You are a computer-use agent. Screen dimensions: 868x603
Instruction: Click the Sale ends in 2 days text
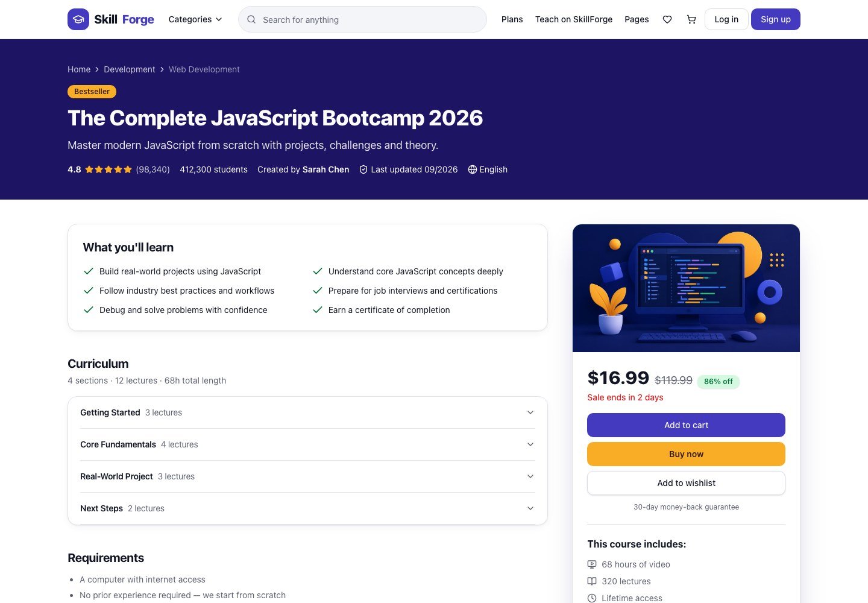pos(625,397)
